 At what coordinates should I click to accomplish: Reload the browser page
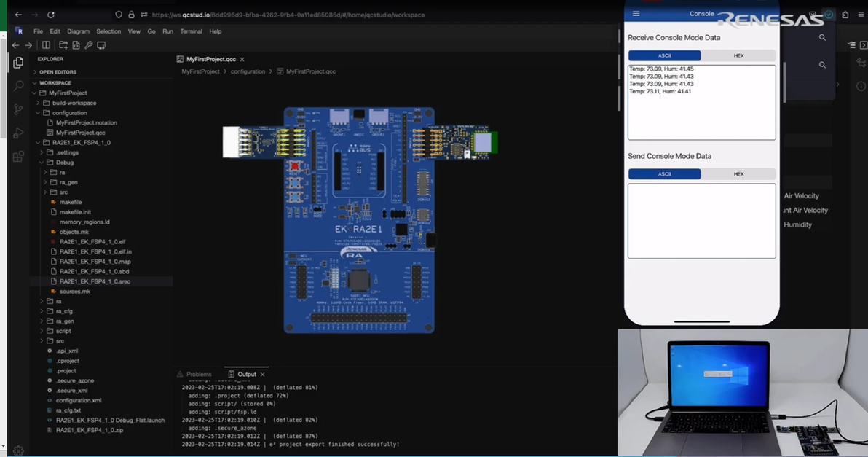(x=51, y=15)
